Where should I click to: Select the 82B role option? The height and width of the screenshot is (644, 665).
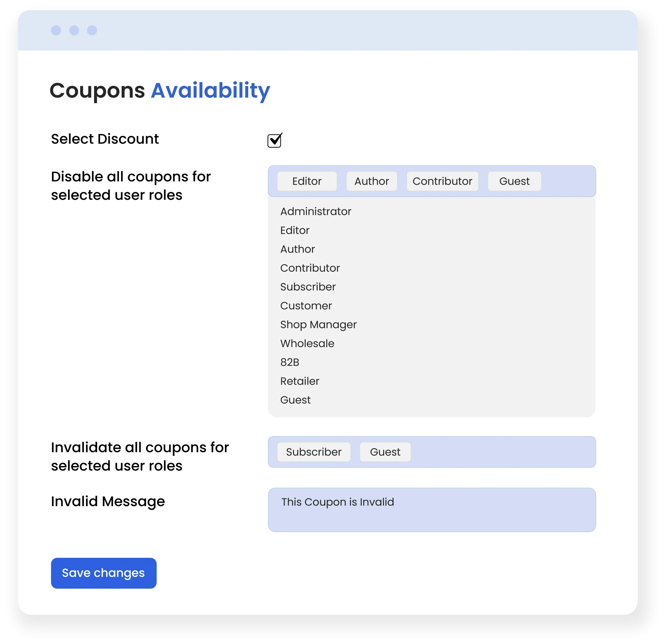289,362
